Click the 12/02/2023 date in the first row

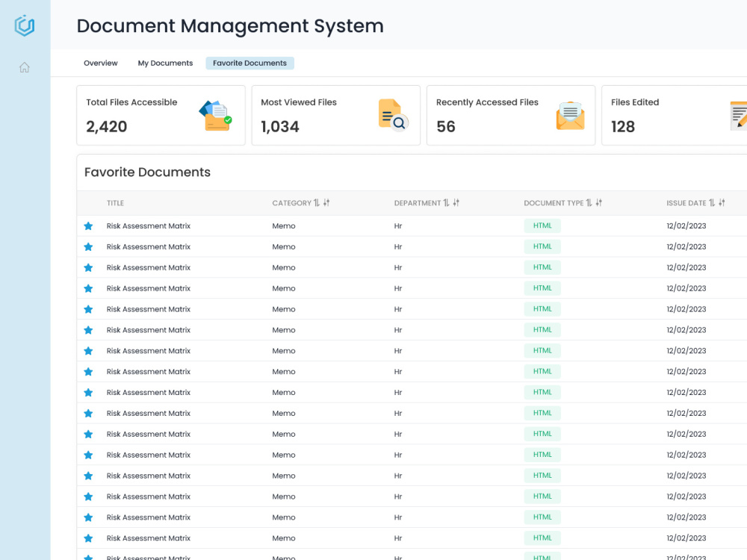pyautogui.click(x=686, y=226)
